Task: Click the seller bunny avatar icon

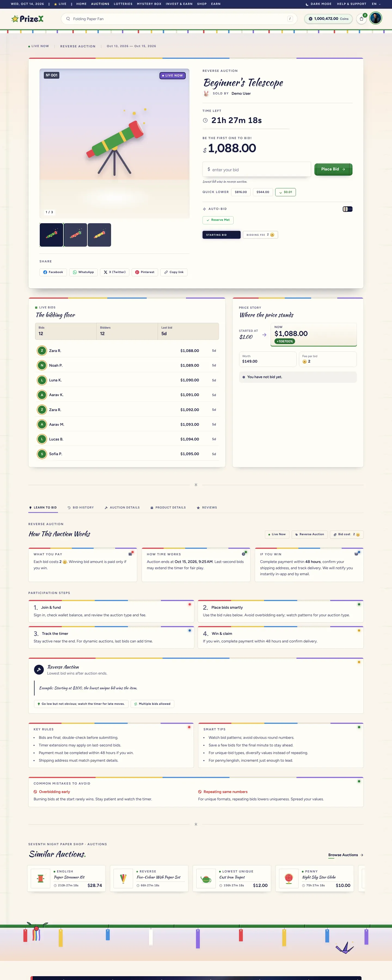Action: 206,93
